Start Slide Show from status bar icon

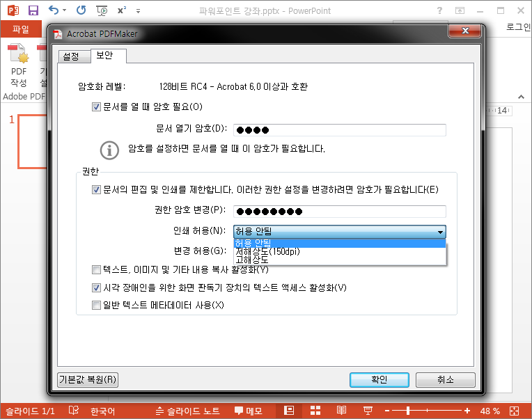point(368,411)
